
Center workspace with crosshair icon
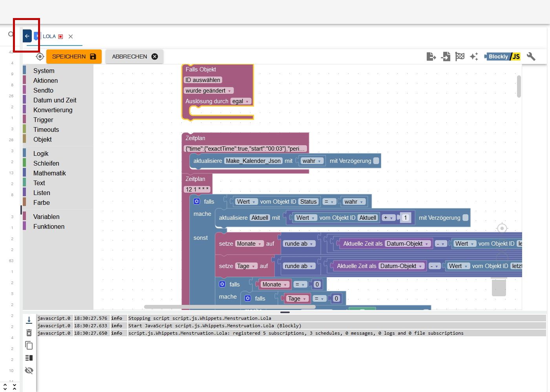[x=502, y=228]
